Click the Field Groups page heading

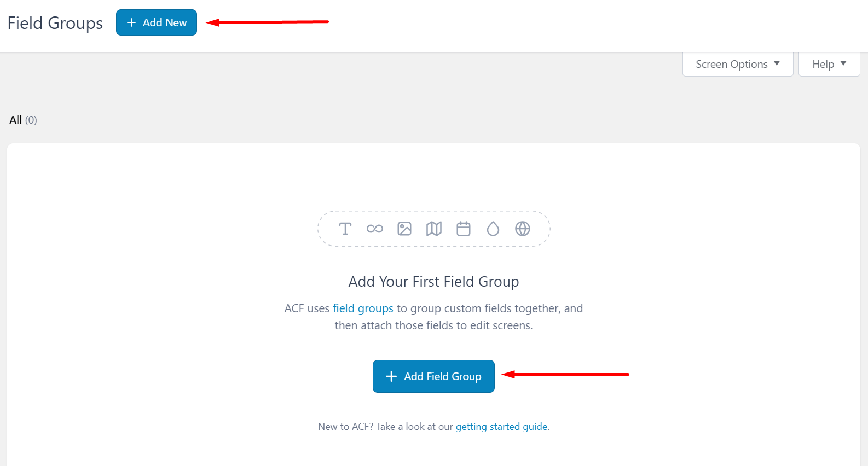pos(55,23)
